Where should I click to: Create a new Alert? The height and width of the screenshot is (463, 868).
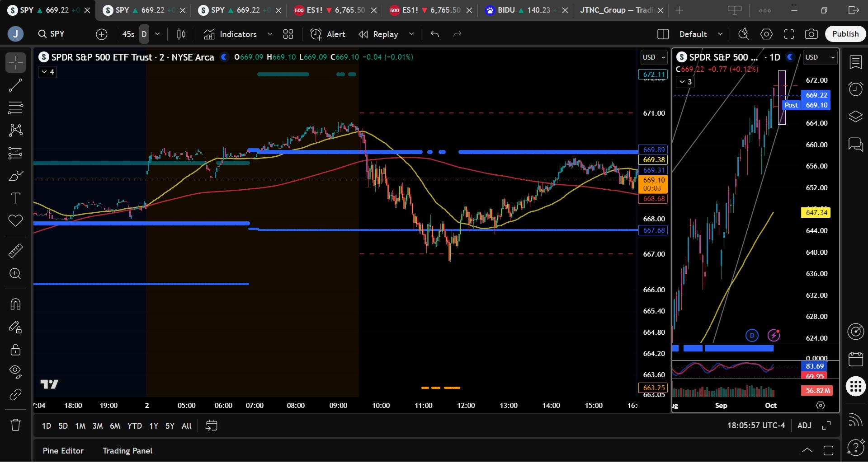[328, 34]
